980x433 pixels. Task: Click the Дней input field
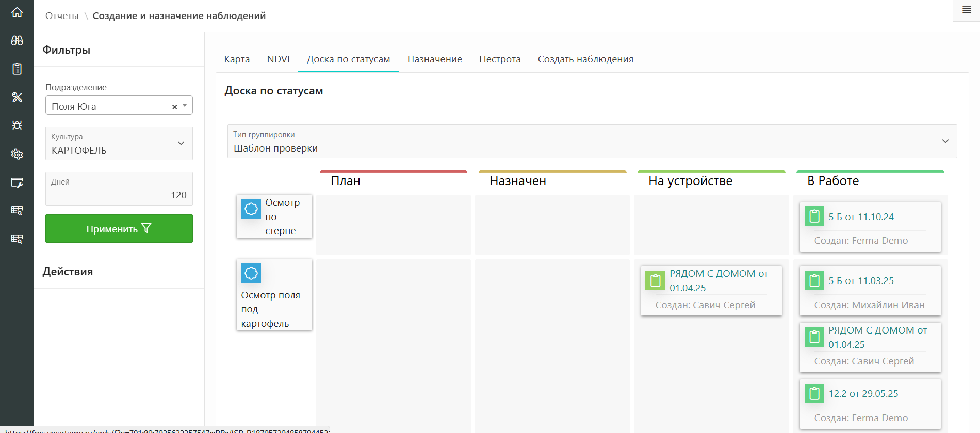point(119,195)
